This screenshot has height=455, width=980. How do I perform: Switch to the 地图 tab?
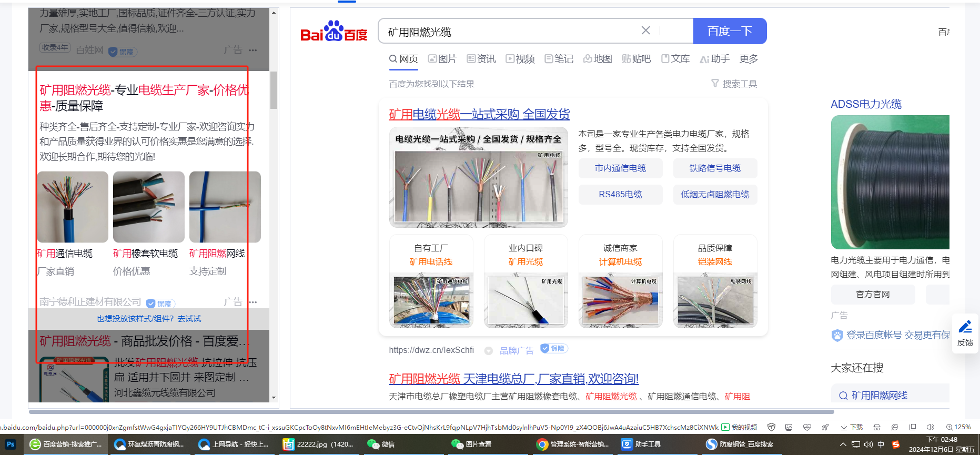[598, 59]
